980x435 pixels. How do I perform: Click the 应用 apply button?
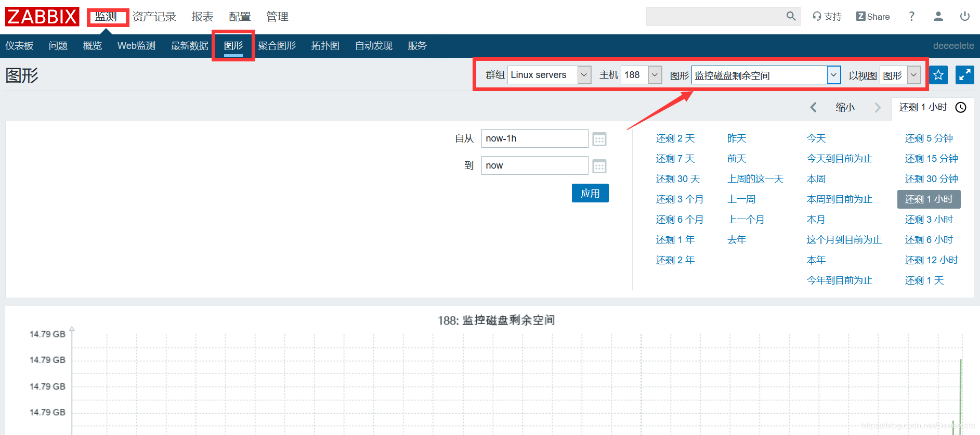coord(590,193)
